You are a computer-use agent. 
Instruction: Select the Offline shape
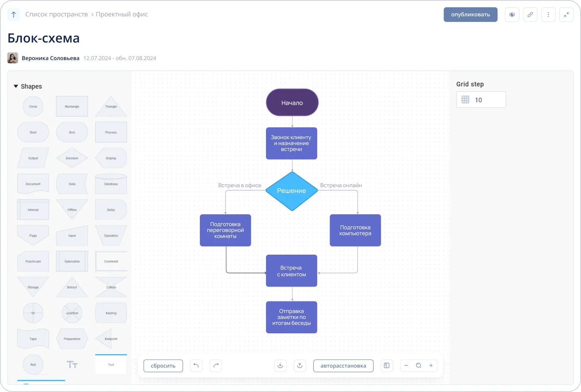(72, 210)
